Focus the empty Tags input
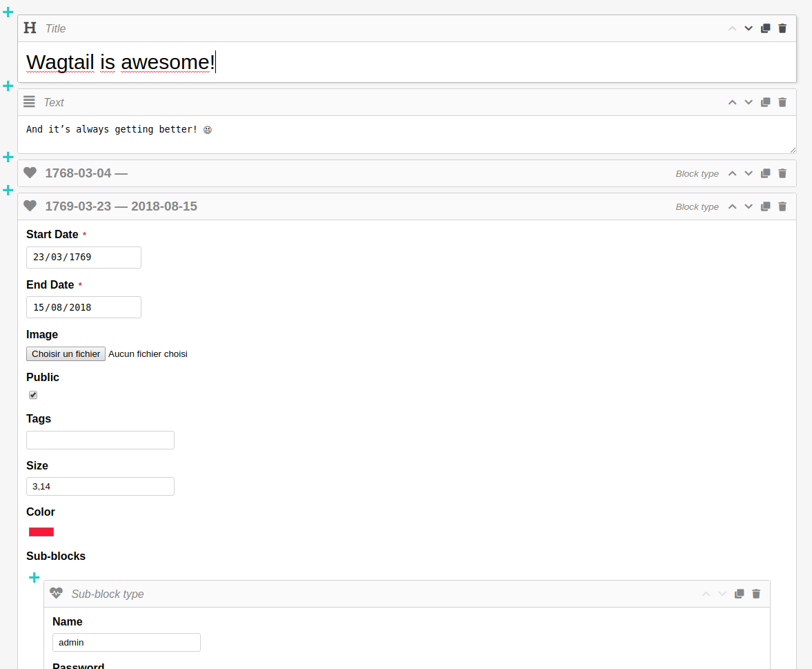This screenshot has height=669, width=812. pyautogui.click(x=100, y=440)
